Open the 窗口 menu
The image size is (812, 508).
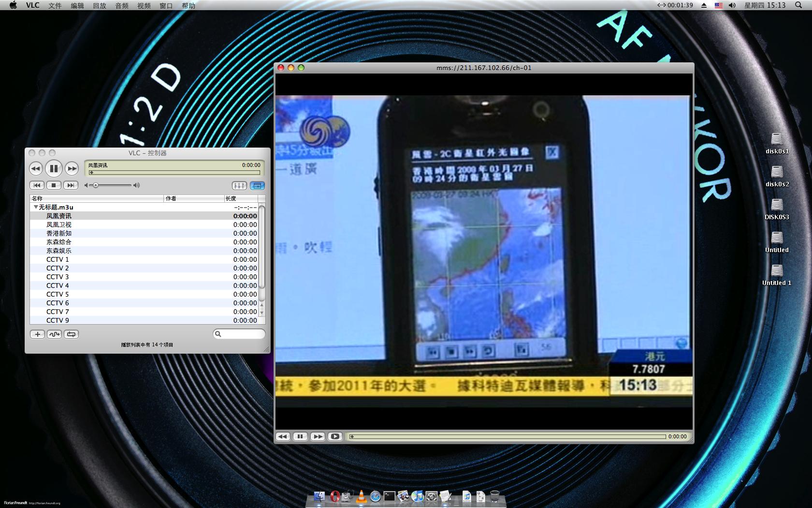pos(166,5)
